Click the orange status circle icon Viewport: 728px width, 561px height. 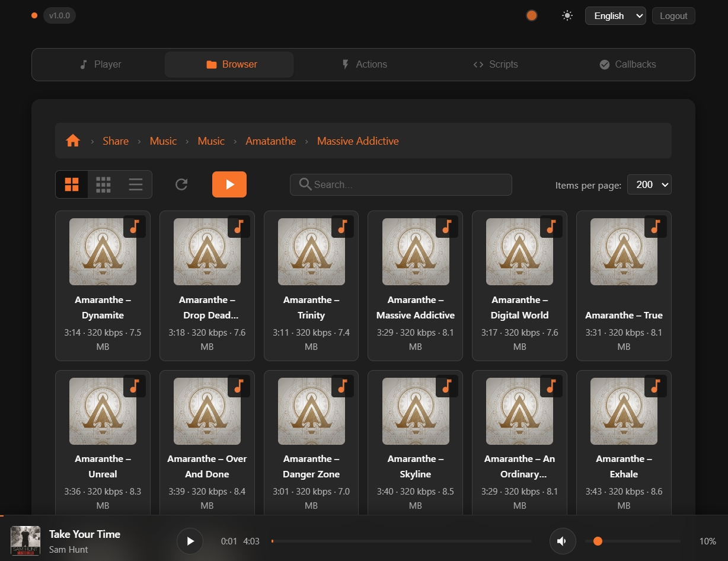(x=532, y=16)
